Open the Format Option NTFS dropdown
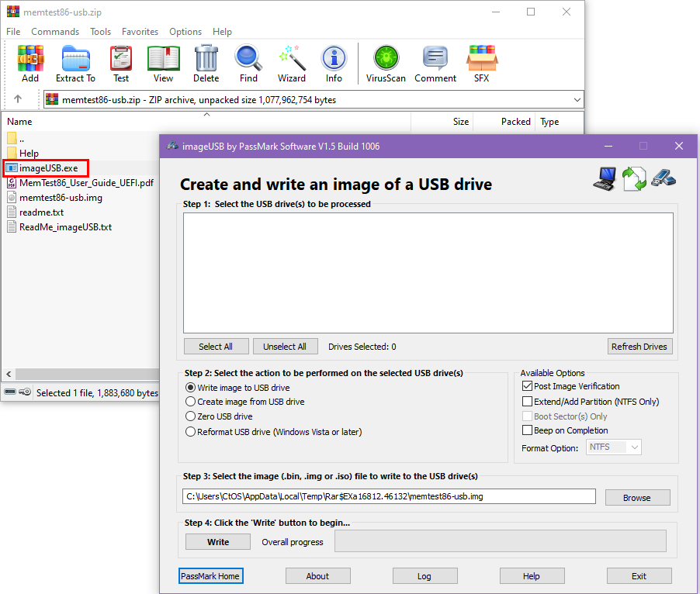Image resolution: width=700 pixels, height=594 pixels. coord(613,447)
